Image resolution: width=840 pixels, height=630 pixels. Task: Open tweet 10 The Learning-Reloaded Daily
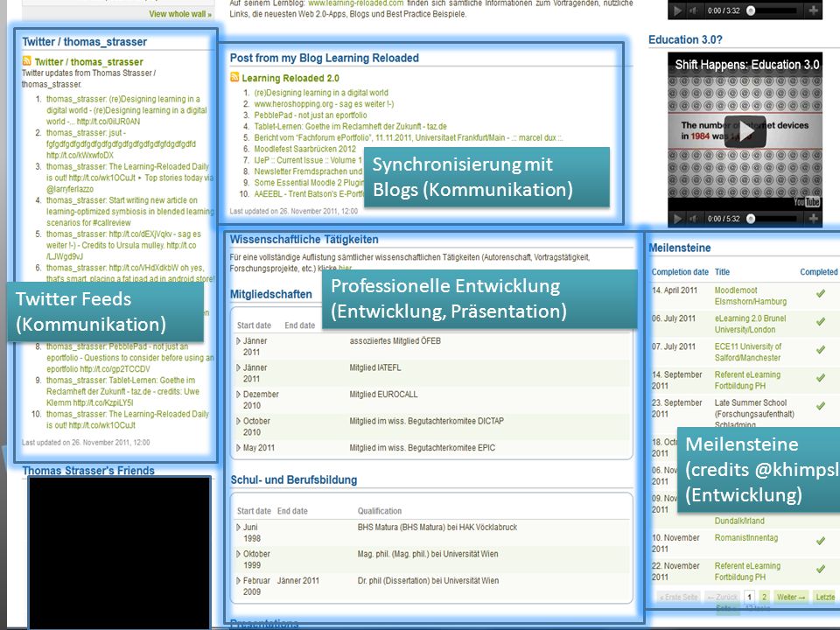point(128,419)
